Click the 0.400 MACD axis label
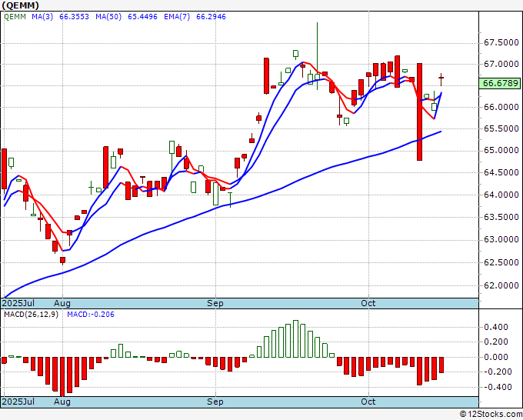523x420 pixels. click(496, 327)
